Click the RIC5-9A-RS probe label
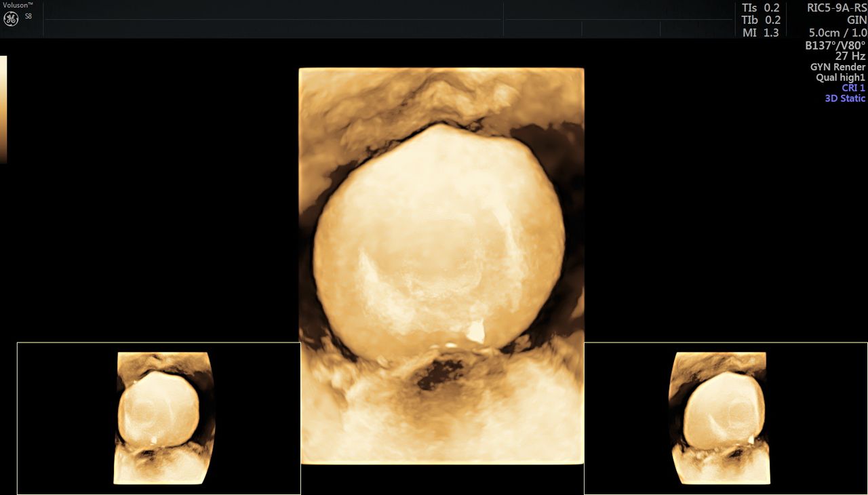 click(x=836, y=8)
